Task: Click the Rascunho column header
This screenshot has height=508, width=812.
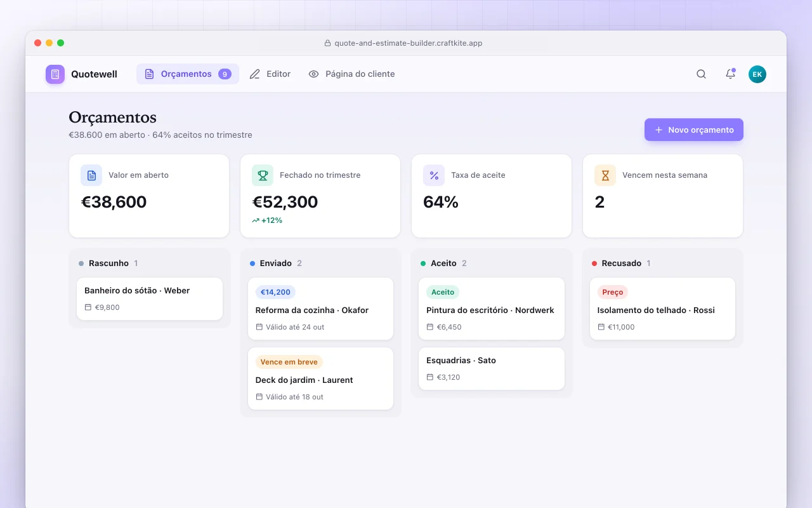Action: [x=108, y=263]
